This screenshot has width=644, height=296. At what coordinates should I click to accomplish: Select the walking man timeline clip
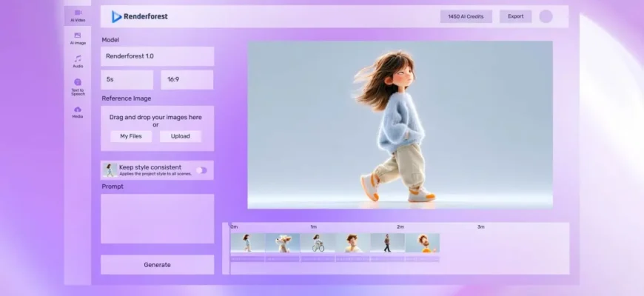[387, 243]
